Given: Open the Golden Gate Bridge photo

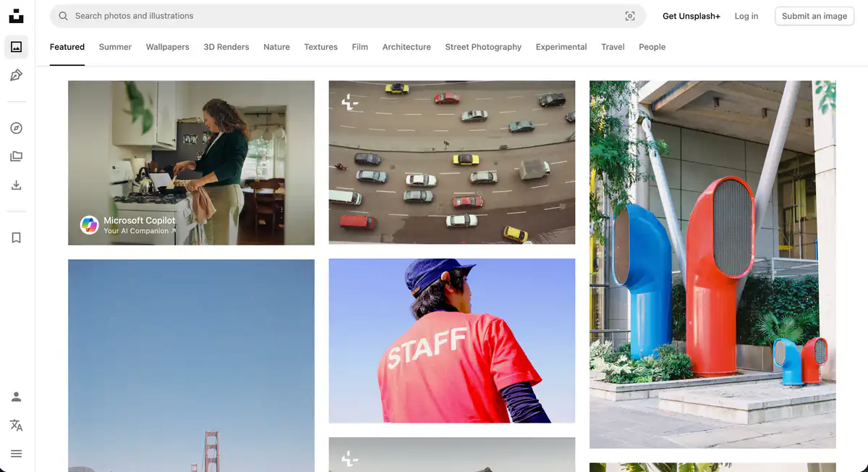Looking at the screenshot, I should 191,366.
